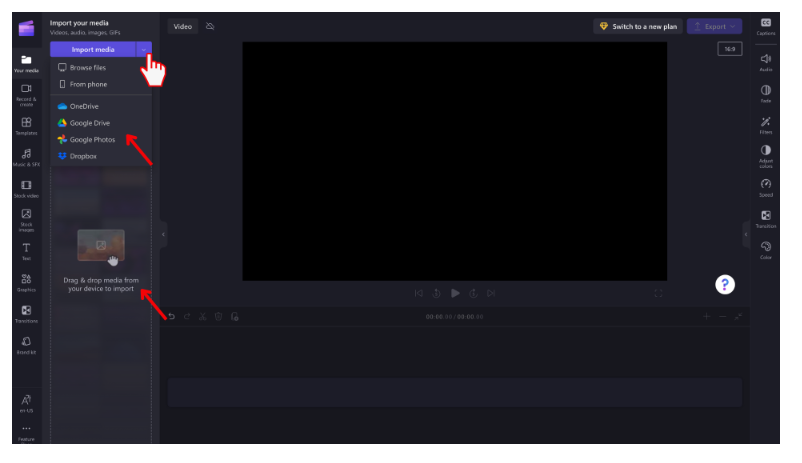
Task: Click the Split scissors tool
Action: pyautogui.click(x=203, y=317)
